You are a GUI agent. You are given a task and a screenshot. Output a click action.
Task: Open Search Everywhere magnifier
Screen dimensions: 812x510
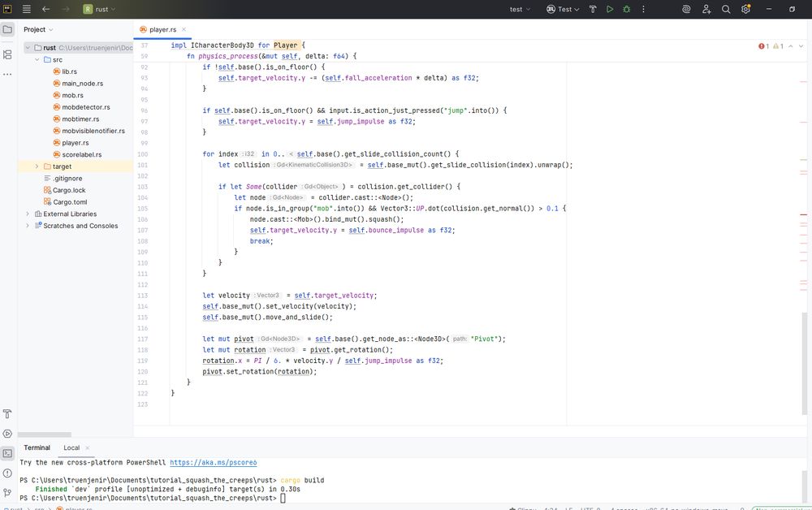tap(726, 9)
